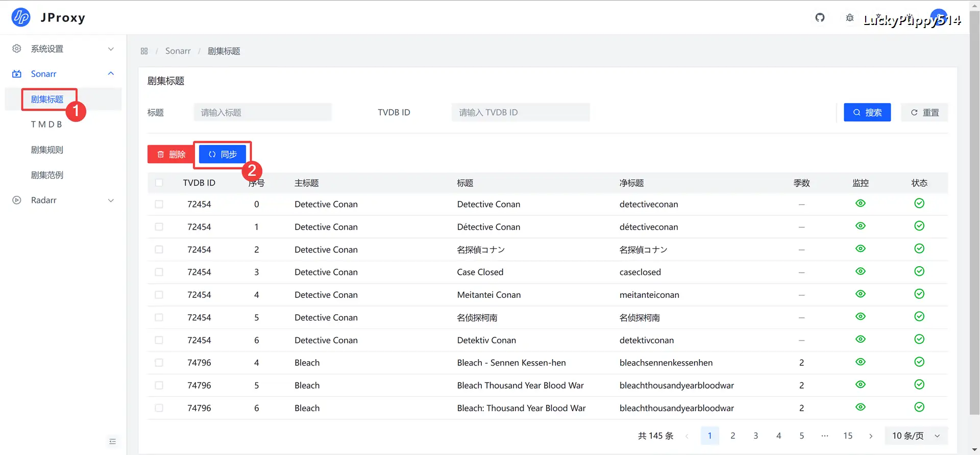
Task: Click monitor eye icon for Case Closed row
Action: [861, 271]
